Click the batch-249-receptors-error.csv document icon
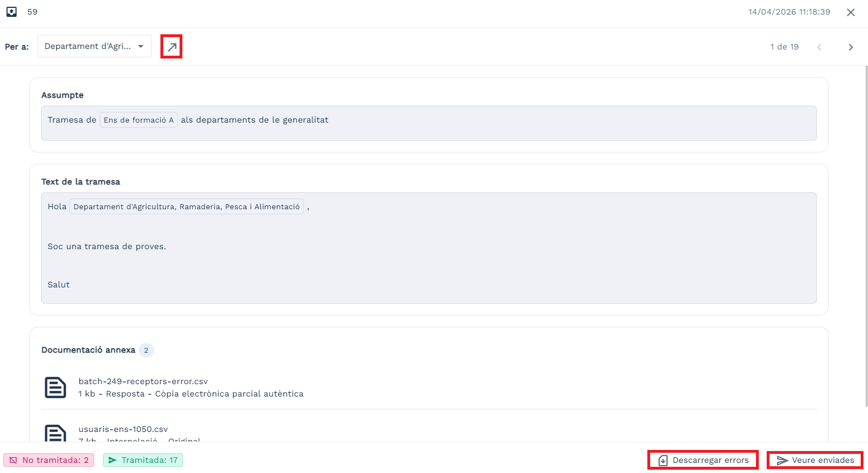 coord(55,388)
